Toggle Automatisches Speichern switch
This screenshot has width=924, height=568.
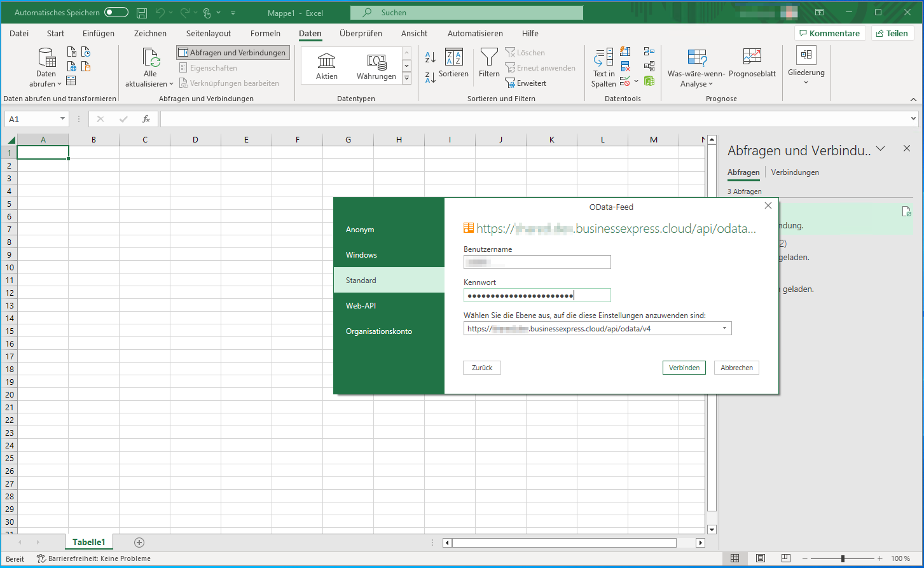[116, 13]
